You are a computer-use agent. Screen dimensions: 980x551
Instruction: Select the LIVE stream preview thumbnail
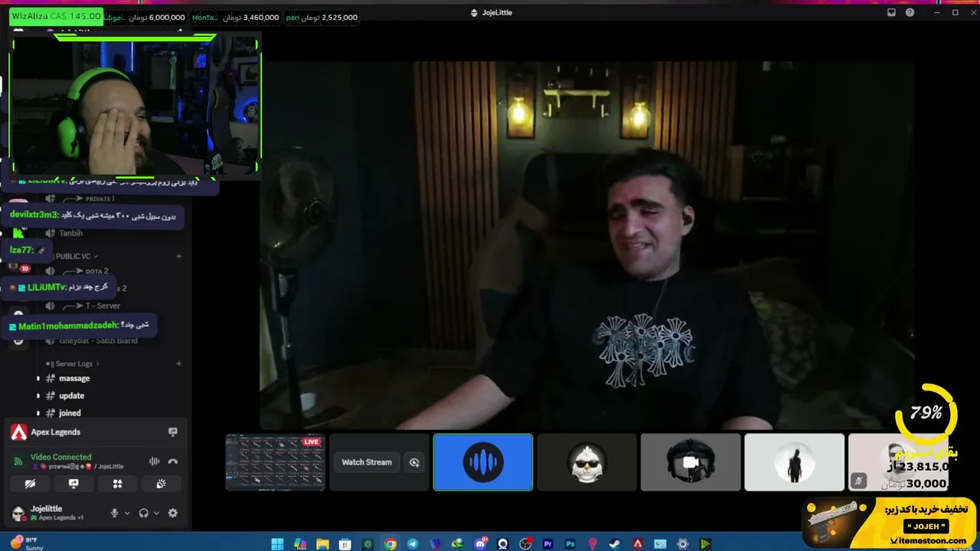276,462
